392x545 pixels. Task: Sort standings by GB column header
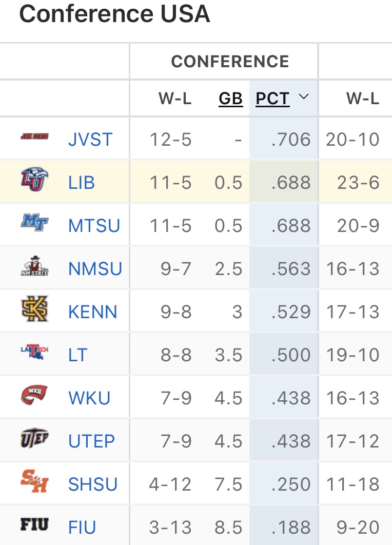[230, 99]
